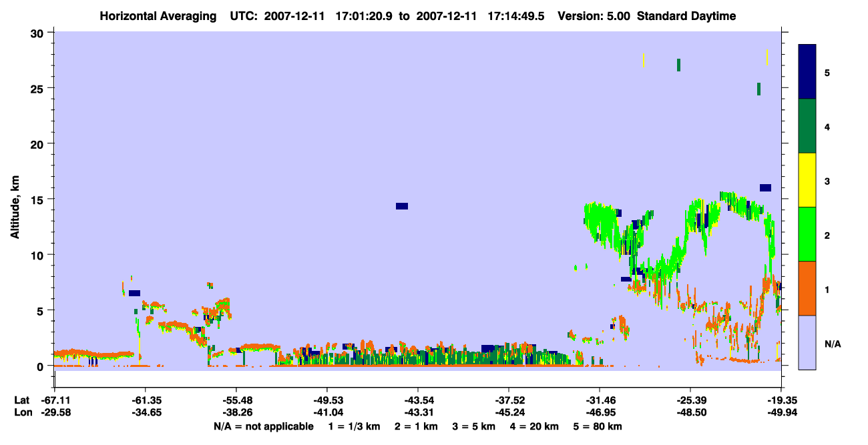Screen dimensions: 868x445
Task: Click the '5 = 80 km' legend entry
Action: click(597, 426)
